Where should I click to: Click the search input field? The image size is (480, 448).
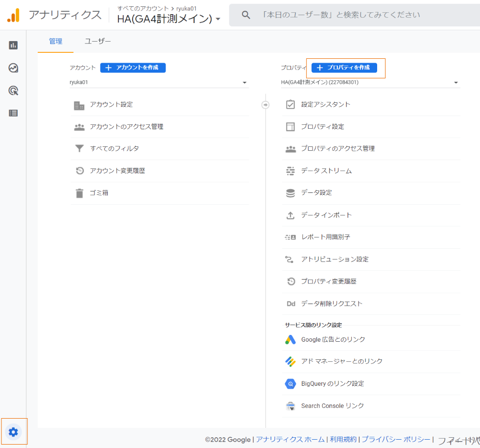click(343, 15)
